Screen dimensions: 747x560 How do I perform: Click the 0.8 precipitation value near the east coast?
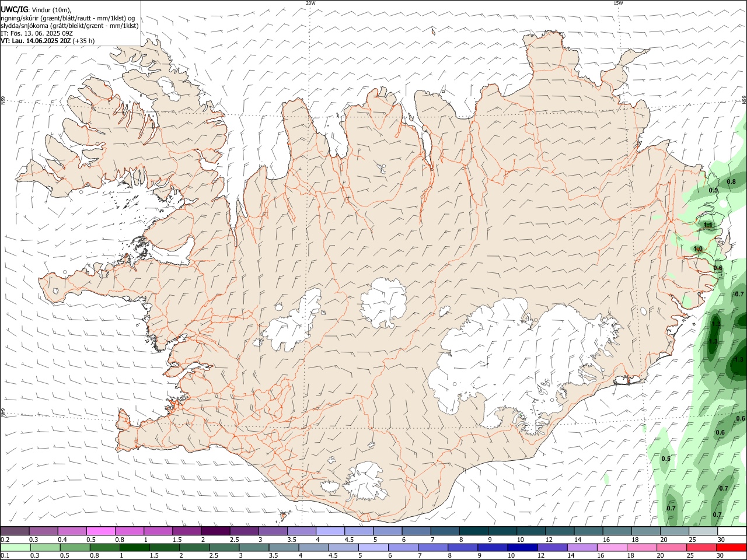coord(731,182)
